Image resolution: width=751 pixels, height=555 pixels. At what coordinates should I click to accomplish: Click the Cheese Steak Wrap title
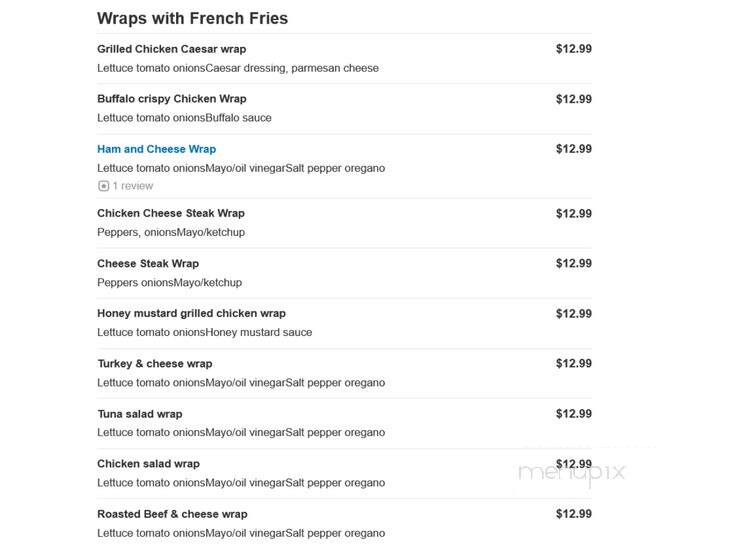pyautogui.click(x=148, y=263)
